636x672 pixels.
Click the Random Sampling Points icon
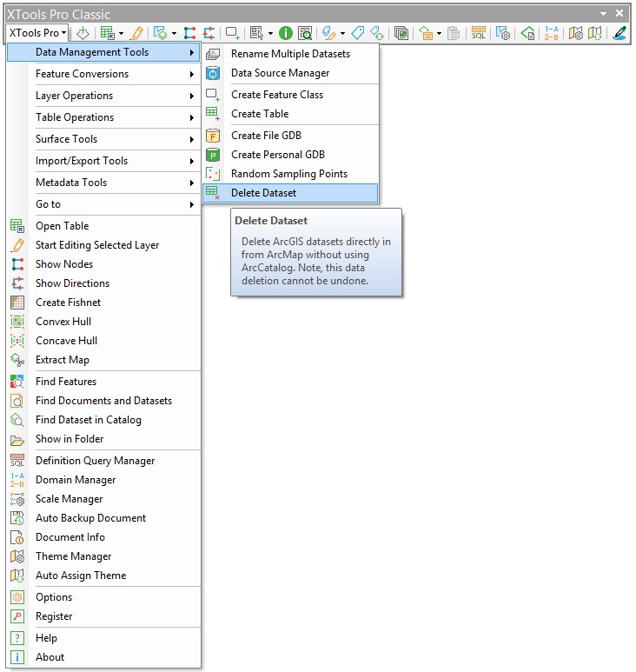(x=213, y=174)
